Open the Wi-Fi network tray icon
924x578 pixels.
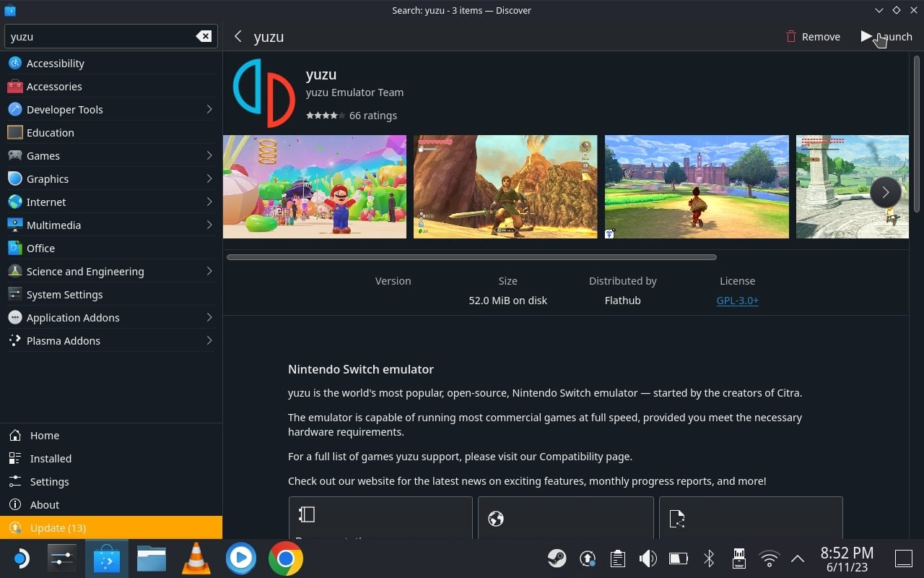pos(770,558)
